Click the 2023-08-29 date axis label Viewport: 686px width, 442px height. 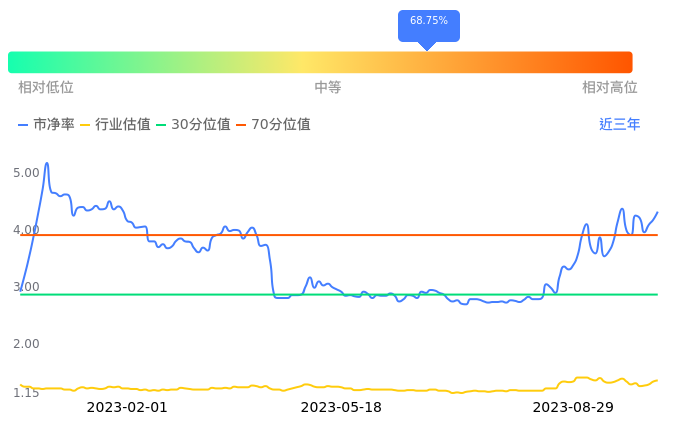point(572,407)
